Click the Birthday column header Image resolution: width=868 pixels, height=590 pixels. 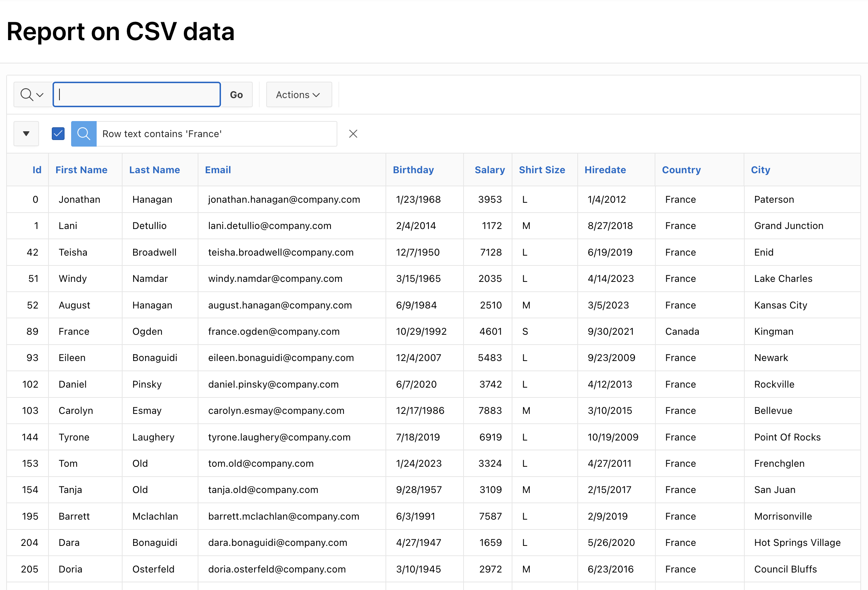[413, 170]
